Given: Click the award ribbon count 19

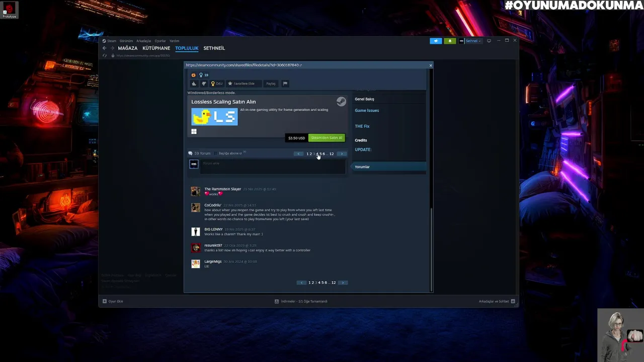Looking at the screenshot, I should [204, 75].
